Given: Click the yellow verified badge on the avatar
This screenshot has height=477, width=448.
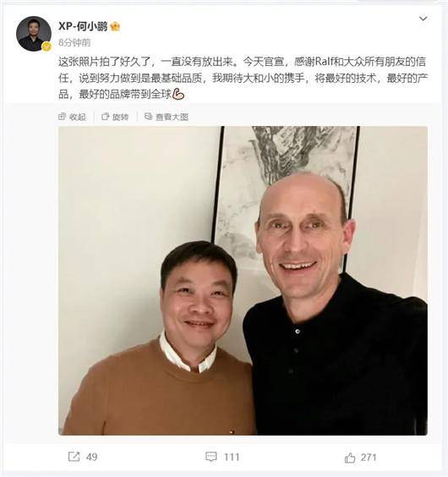Looking at the screenshot, I should coord(46,47).
